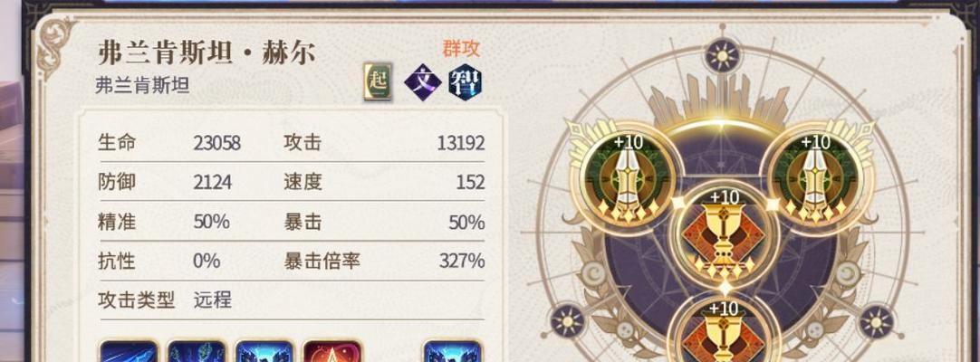Open the center +10 golden chalice slot

click(x=724, y=236)
